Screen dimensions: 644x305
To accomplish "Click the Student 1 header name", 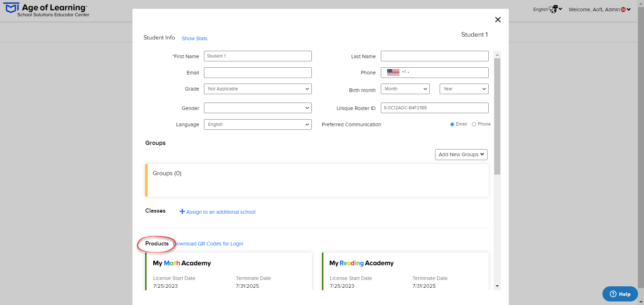I will tap(475, 35).
